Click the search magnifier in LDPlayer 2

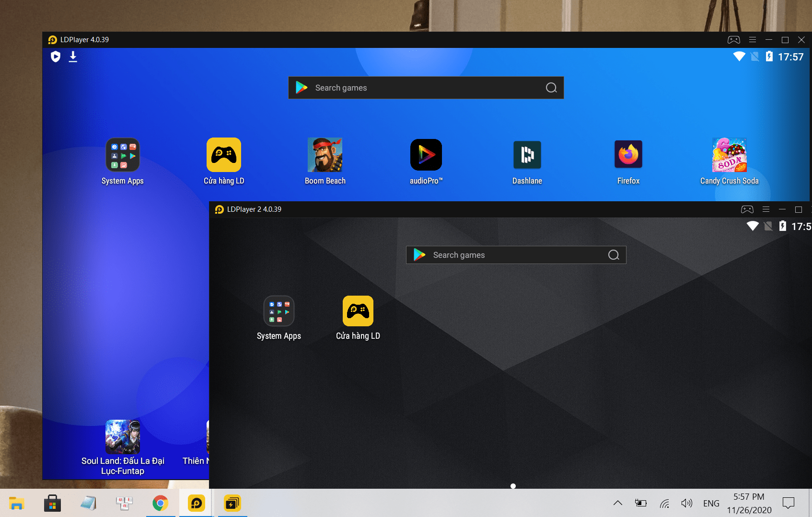click(x=614, y=255)
